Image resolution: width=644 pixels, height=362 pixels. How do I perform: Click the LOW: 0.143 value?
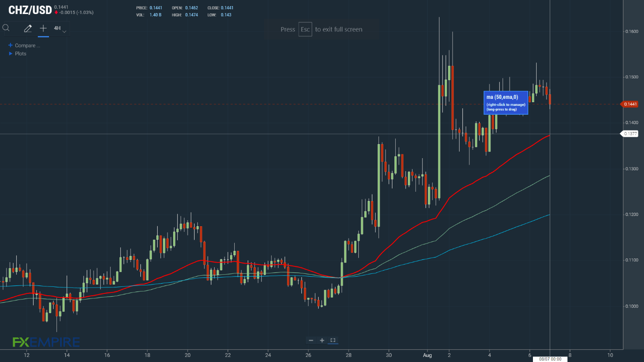point(226,15)
